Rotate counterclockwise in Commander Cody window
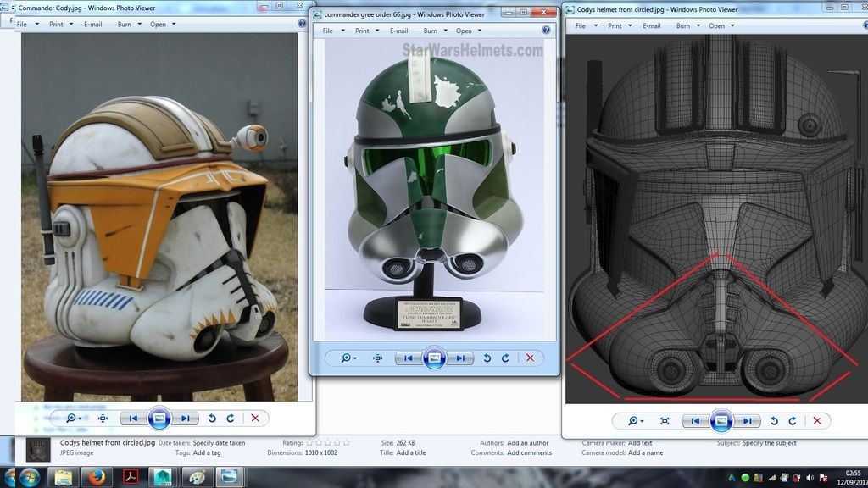Screen dimensions: 868x488 point(212,419)
